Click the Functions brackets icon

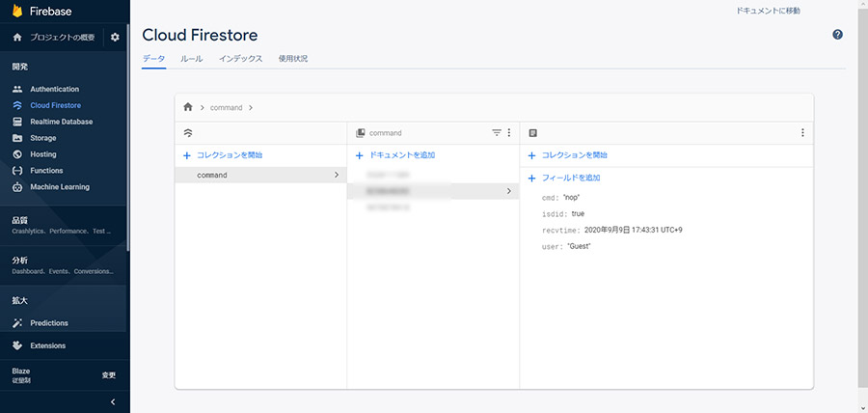(17, 171)
